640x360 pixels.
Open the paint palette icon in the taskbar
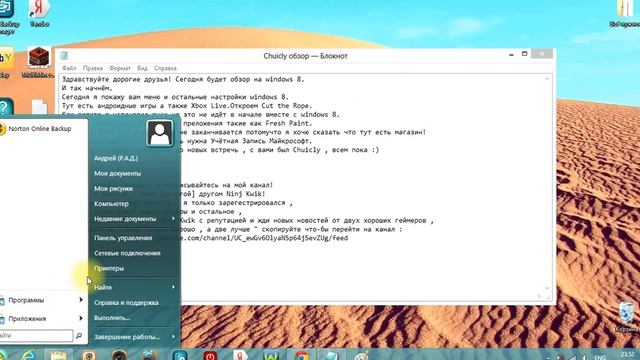[361, 355]
